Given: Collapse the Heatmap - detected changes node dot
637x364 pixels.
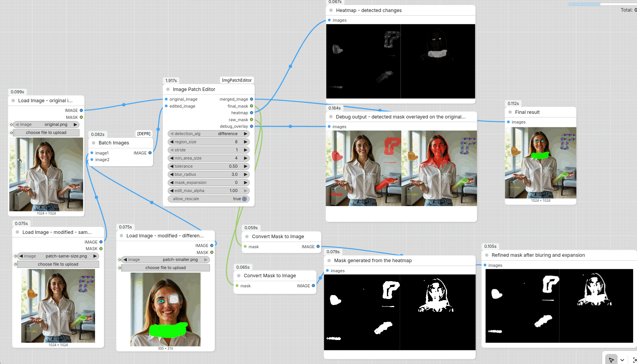Looking at the screenshot, I should pyautogui.click(x=331, y=10).
